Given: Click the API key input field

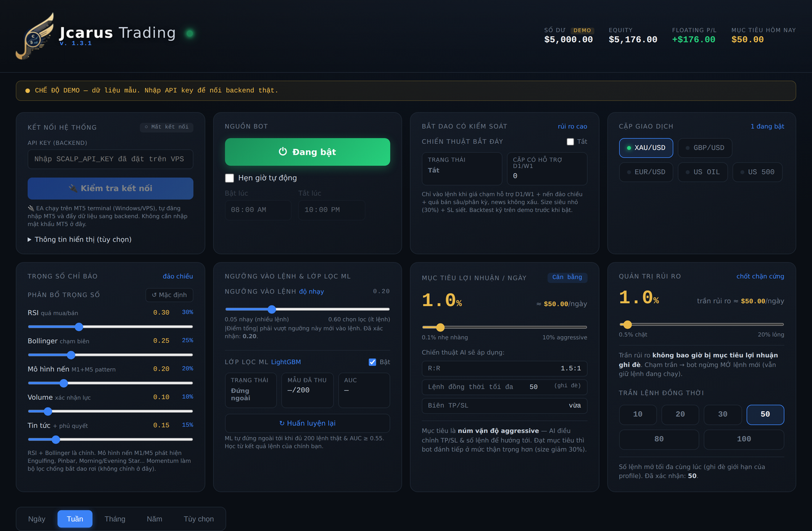Looking at the screenshot, I should [x=110, y=159].
